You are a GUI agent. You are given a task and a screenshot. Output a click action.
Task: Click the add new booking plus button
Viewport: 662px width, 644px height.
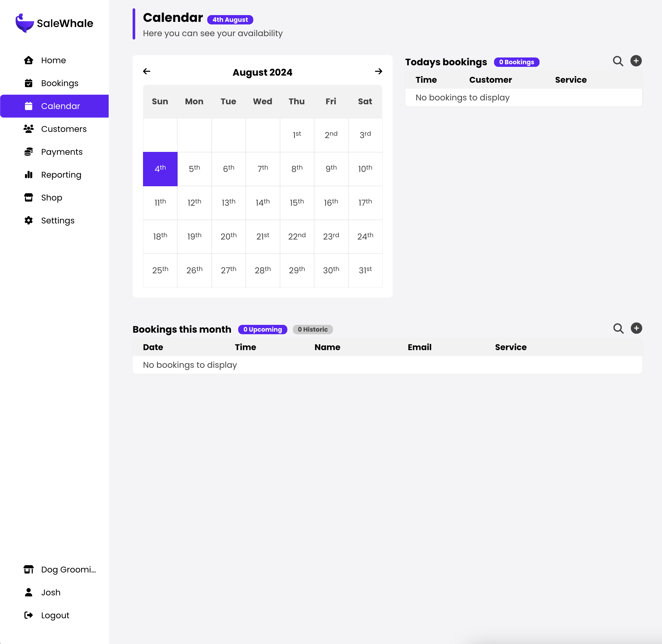coord(636,60)
